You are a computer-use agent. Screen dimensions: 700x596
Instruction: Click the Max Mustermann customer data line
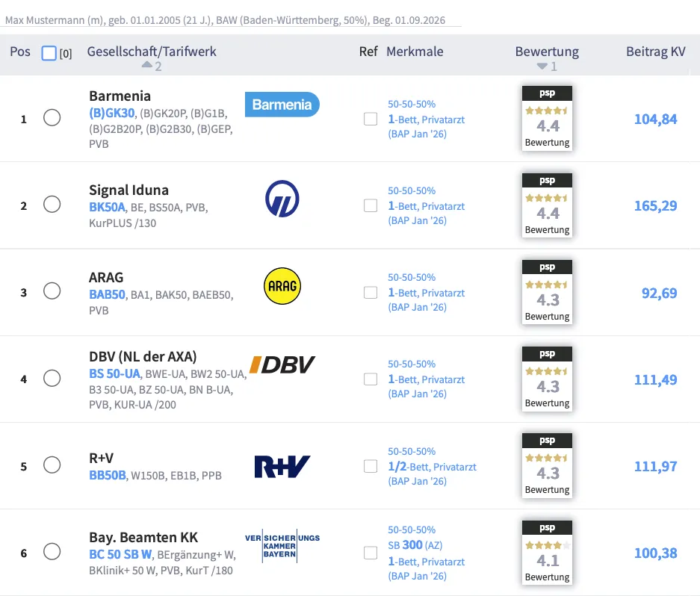click(225, 20)
